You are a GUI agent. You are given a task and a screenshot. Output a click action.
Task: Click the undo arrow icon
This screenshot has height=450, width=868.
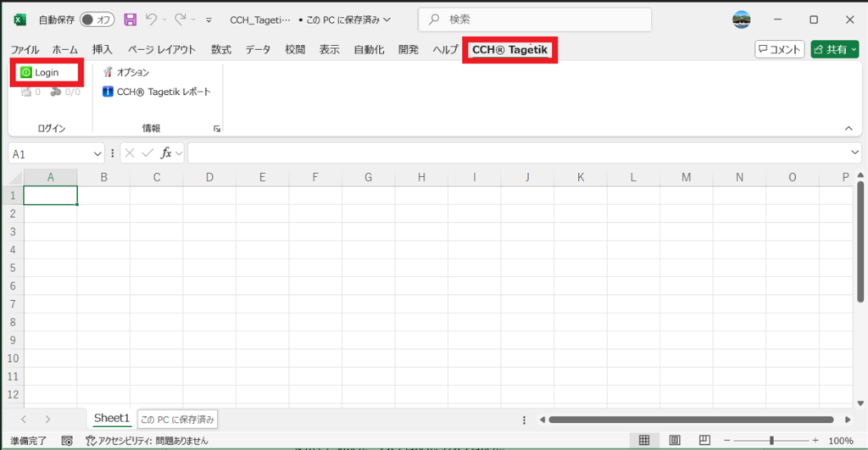[x=151, y=19]
